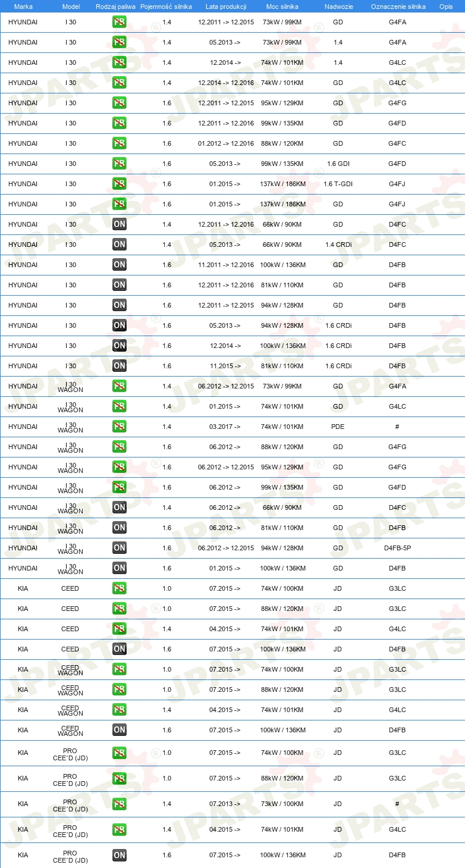Screen dimensions: 465x868
Task: Select the 01.2012 -> 12.2016 date cell
Action: [x=226, y=143]
